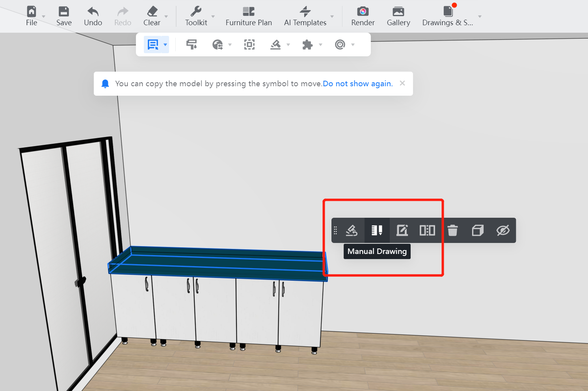This screenshot has width=588, height=391.
Task: Click the dashed square selection frame icon
Action: [x=249, y=44]
